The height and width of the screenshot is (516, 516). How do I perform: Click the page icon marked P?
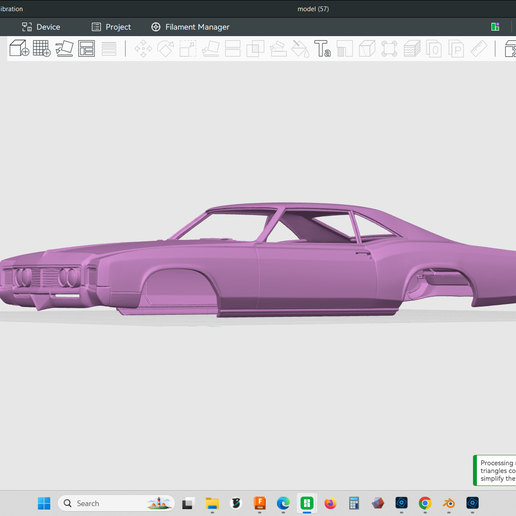pyautogui.click(x=456, y=49)
